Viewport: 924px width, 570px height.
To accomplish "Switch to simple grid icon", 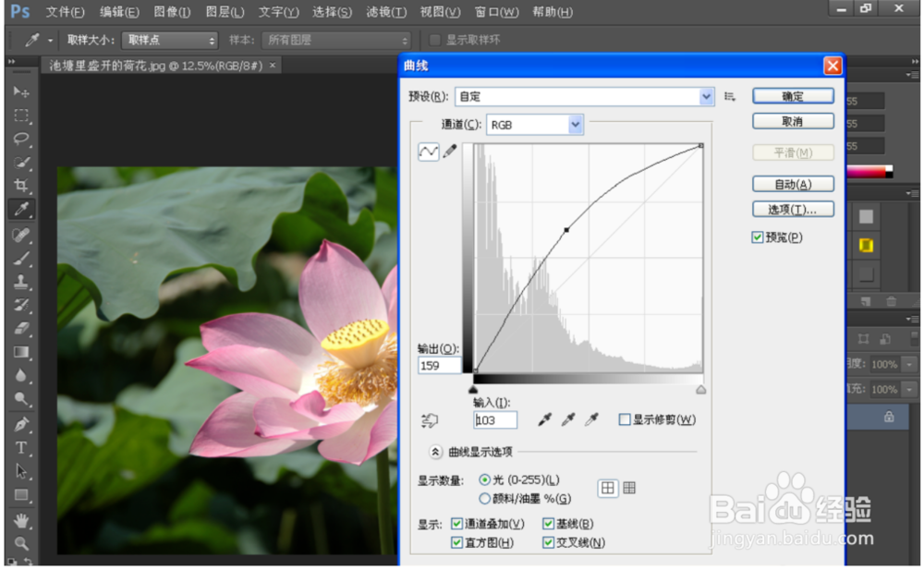I will coord(608,488).
